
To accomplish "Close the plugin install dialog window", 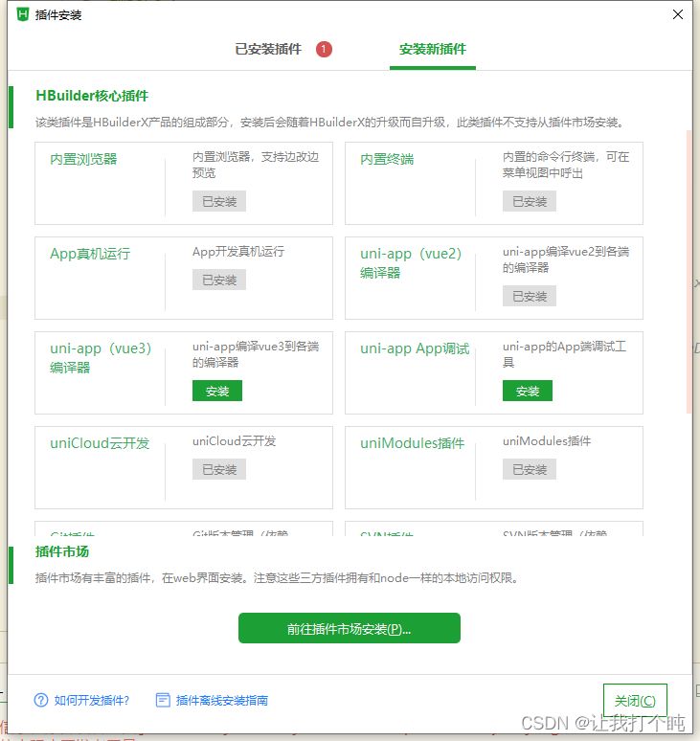I will (x=677, y=14).
